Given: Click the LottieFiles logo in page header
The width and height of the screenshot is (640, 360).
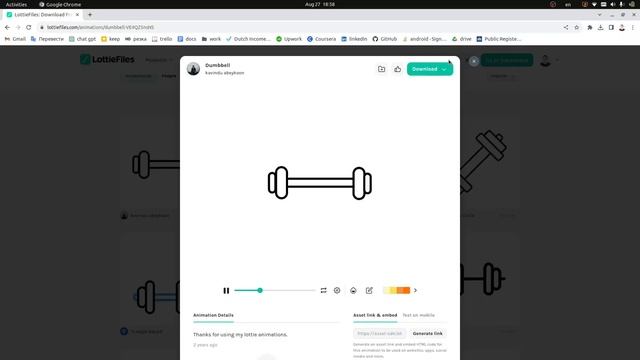Looking at the screenshot, I should 107,59.
